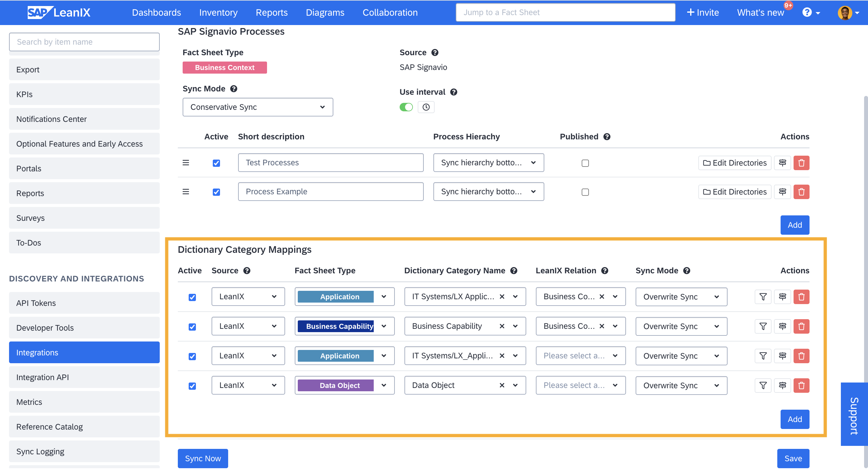Open the user avatar account menu
The width and height of the screenshot is (868, 470).
(848, 13)
